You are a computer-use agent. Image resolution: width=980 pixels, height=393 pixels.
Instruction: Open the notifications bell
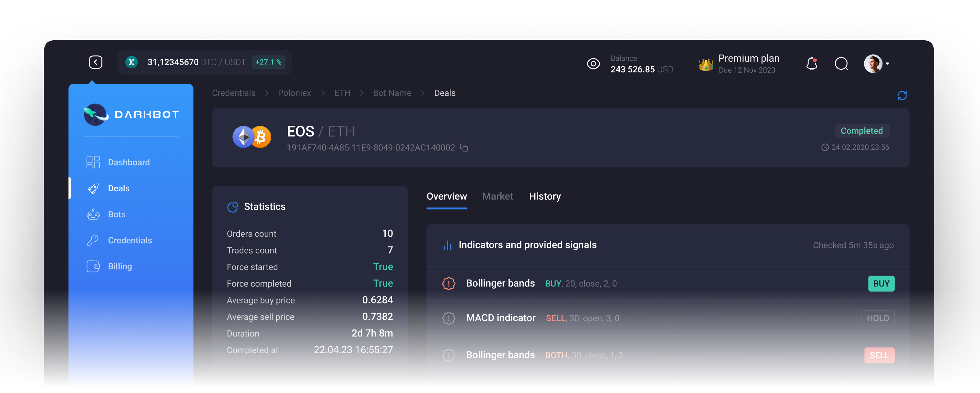812,64
